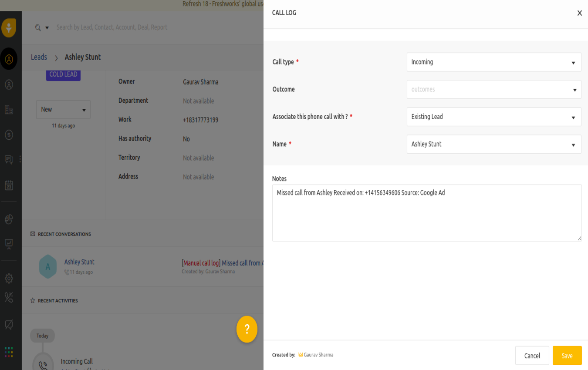The width and height of the screenshot is (588, 370).
Task: Open the Call type dropdown showing Incoming
Action: 494,62
